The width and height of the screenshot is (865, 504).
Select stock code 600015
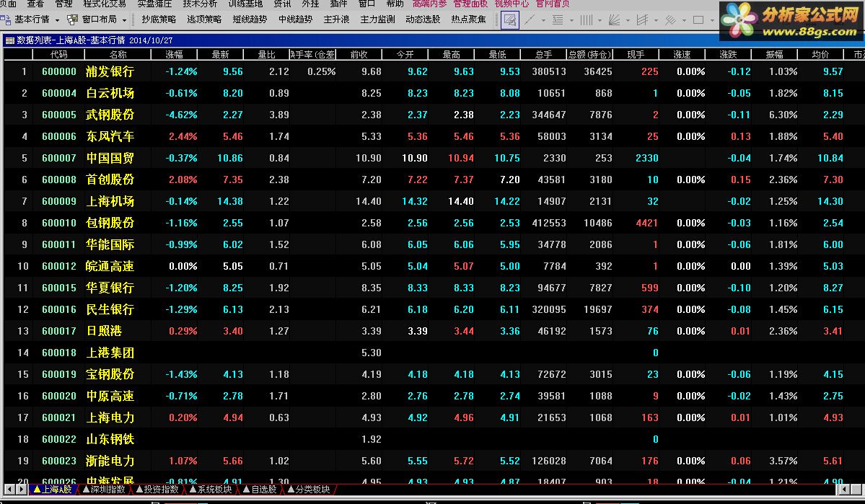pos(59,288)
